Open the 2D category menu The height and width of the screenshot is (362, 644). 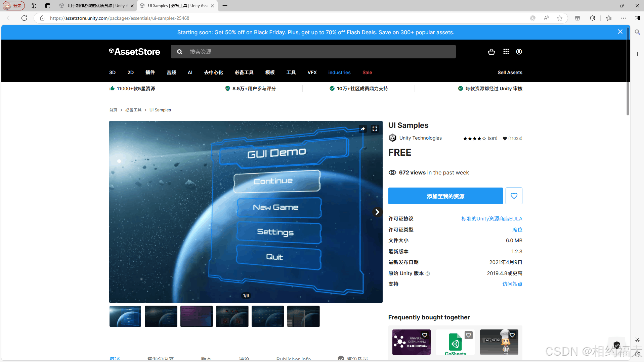(130, 72)
